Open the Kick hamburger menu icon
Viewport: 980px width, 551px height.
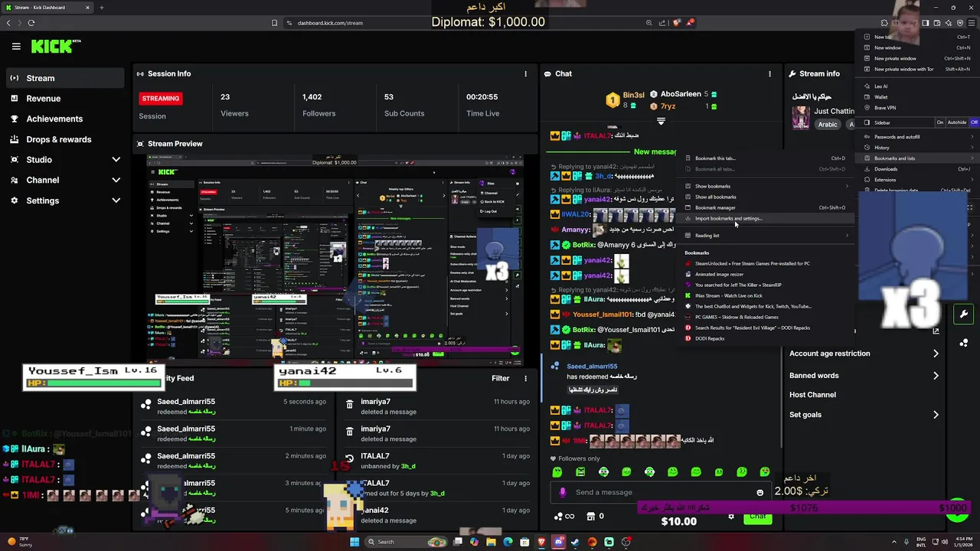pyautogui.click(x=16, y=47)
